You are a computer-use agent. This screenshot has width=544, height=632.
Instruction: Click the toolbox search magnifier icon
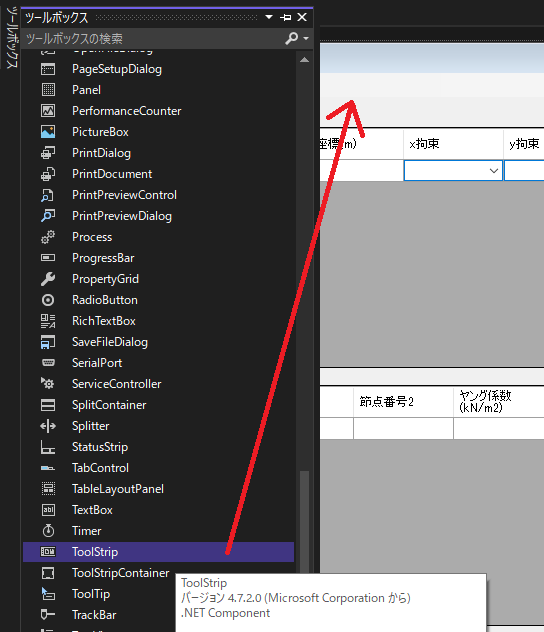(292, 38)
